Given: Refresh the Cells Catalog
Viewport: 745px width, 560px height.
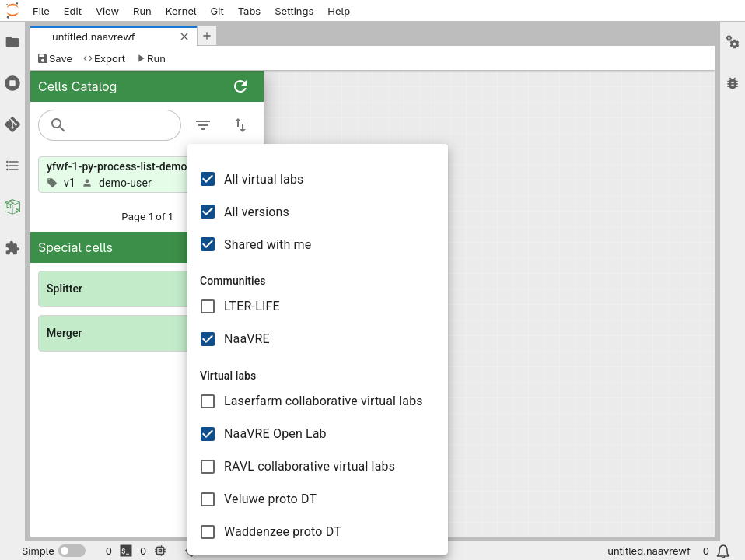Looking at the screenshot, I should coord(240,86).
